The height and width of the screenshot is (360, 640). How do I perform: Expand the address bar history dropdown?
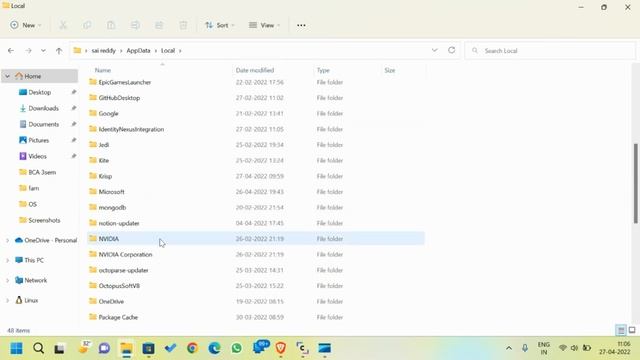[434, 50]
